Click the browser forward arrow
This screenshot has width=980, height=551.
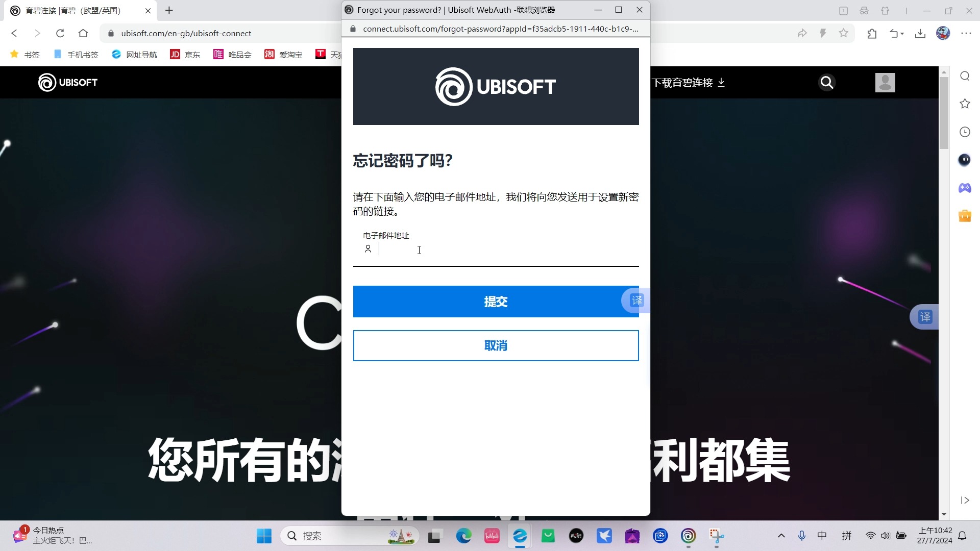point(37,33)
